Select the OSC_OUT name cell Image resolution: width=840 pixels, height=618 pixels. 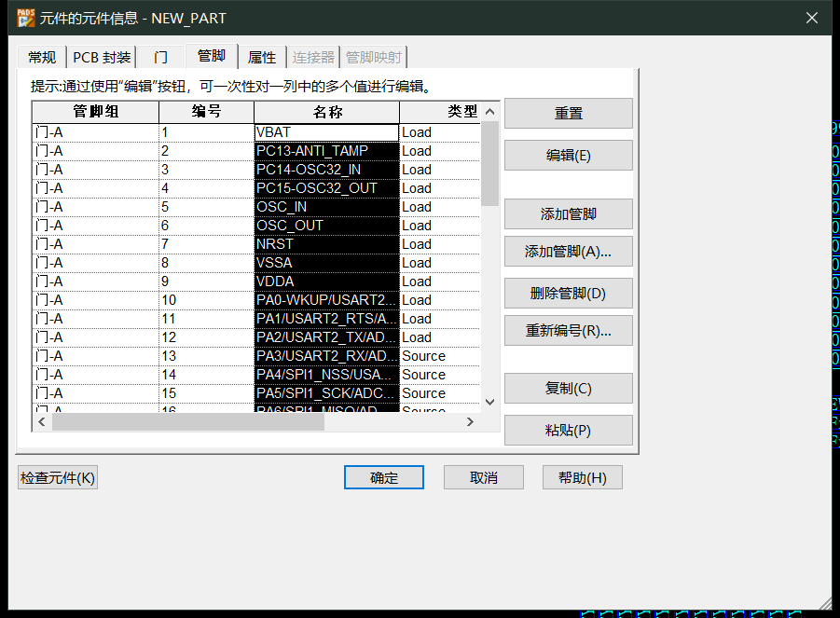click(327, 226)
